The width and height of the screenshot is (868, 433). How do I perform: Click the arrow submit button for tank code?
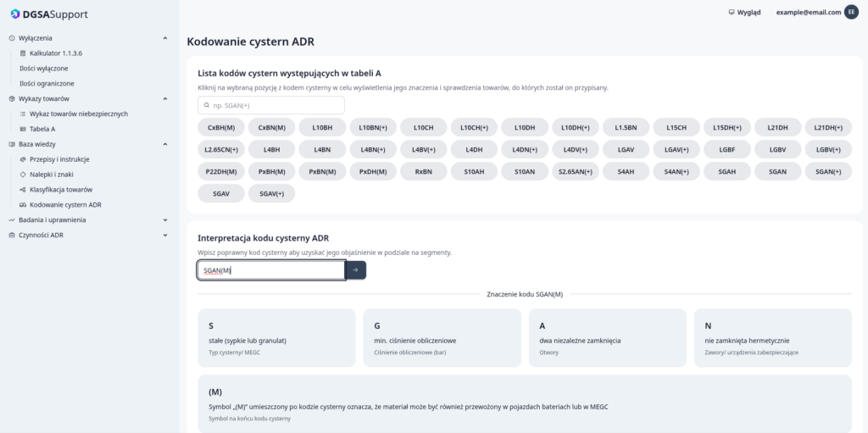pos(356,269)
